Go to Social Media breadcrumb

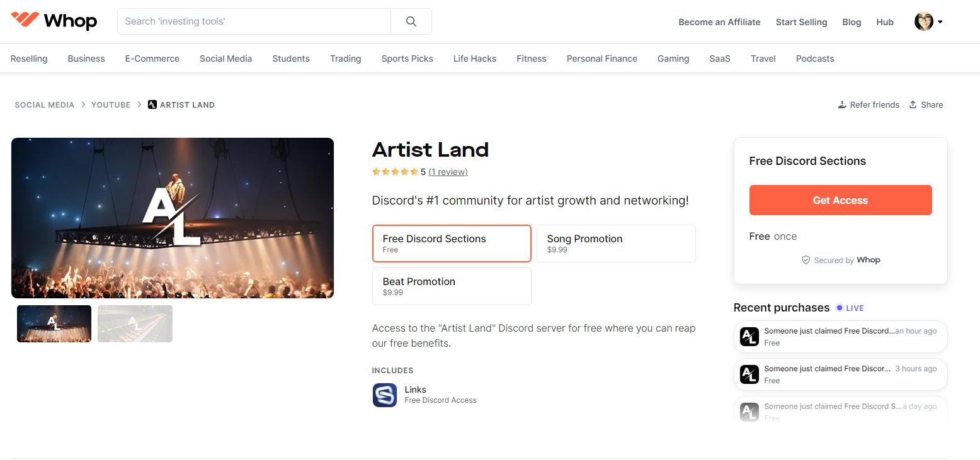[x=45, y=105]
